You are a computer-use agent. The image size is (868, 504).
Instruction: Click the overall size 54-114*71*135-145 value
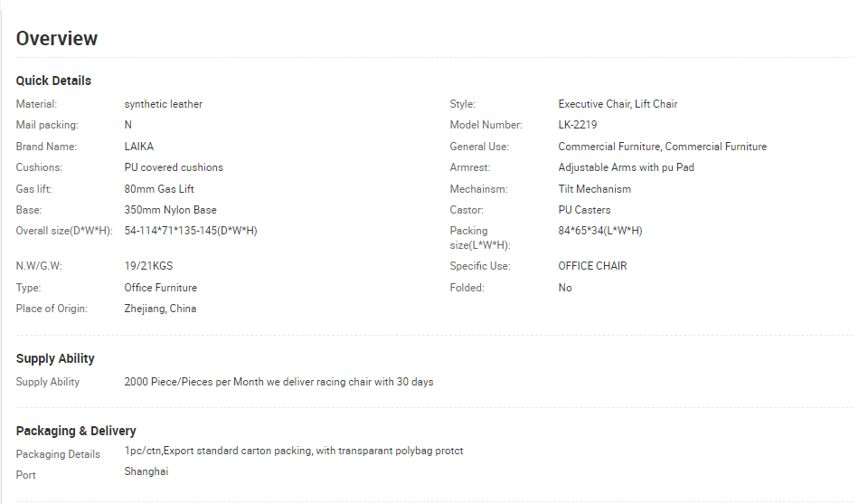tap(191, 231)
